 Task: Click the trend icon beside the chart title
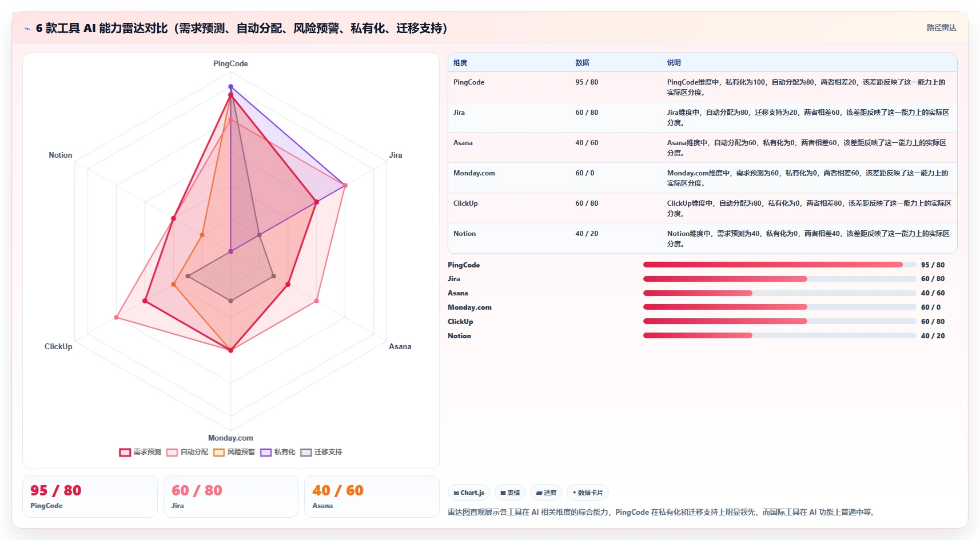click(27, 29)
